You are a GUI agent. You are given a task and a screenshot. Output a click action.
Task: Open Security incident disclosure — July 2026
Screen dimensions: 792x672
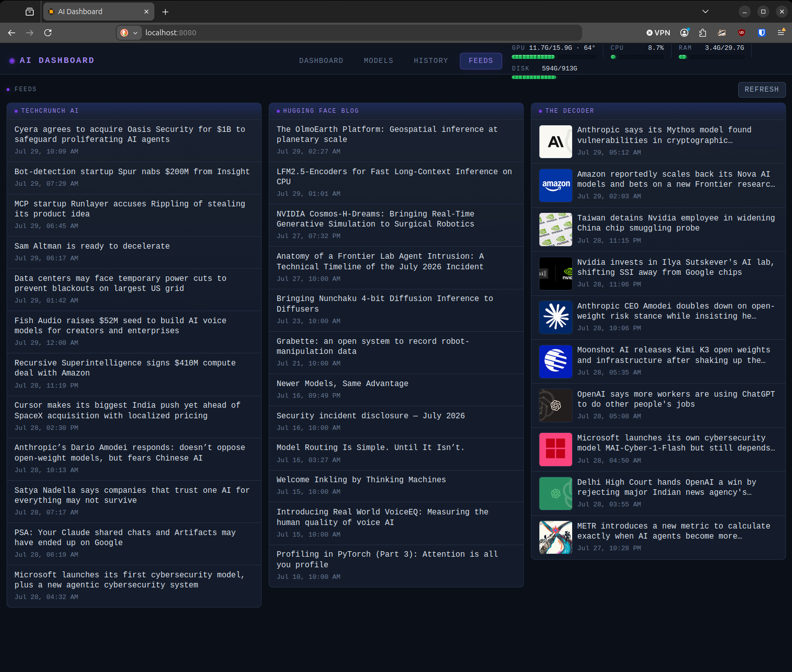coord(396,422)
